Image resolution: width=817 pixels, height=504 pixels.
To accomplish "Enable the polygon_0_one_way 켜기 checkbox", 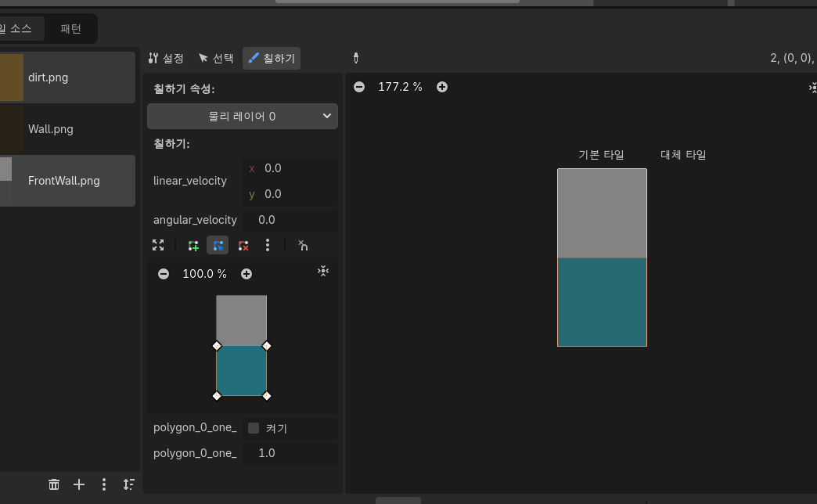I will pos(254,428).
